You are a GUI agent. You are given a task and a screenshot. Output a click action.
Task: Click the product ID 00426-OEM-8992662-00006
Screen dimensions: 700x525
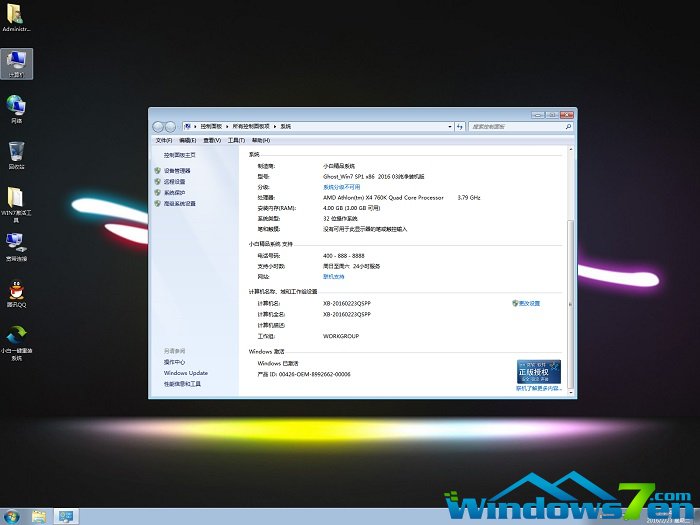[x=315, y=374]
